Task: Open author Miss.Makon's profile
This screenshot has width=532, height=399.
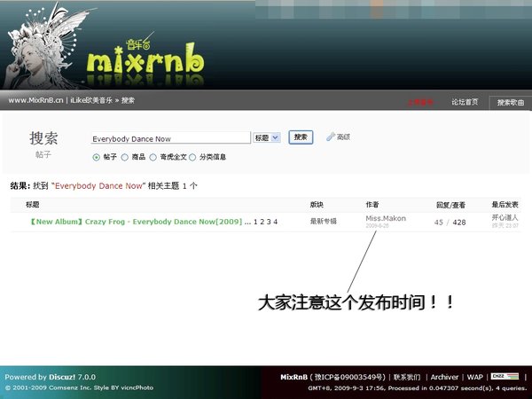Action: click(386, 218)
